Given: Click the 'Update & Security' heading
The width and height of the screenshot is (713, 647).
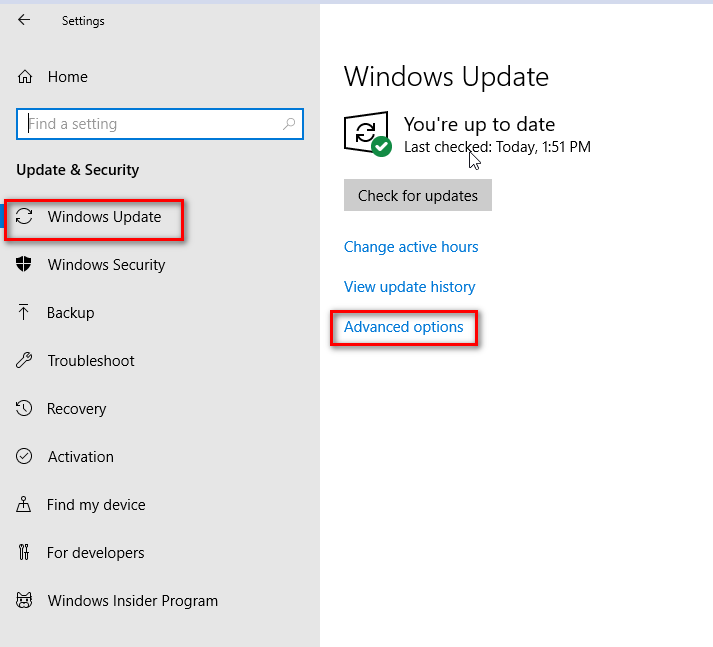Looking at the screenshot, I should click(78, 170).
